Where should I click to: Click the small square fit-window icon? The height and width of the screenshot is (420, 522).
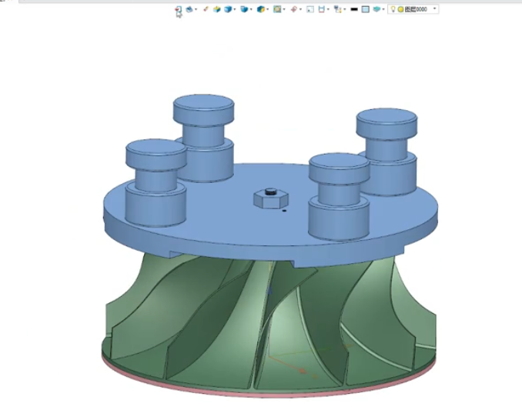point(310,9)
